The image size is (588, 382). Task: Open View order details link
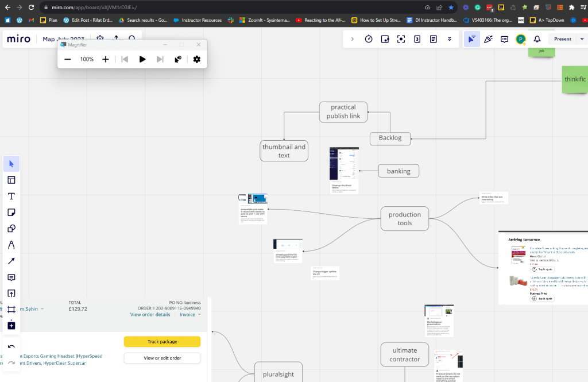[150, 314]
